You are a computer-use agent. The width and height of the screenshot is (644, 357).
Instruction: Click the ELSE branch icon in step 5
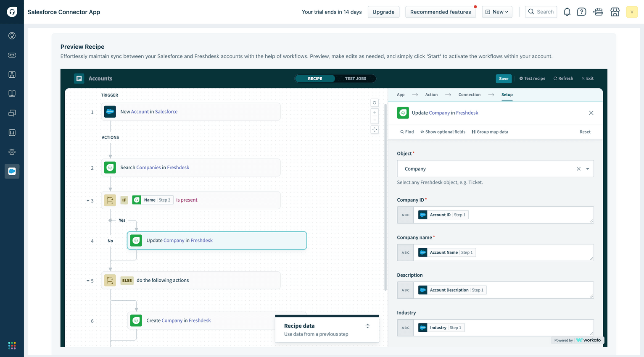(110, 281)
